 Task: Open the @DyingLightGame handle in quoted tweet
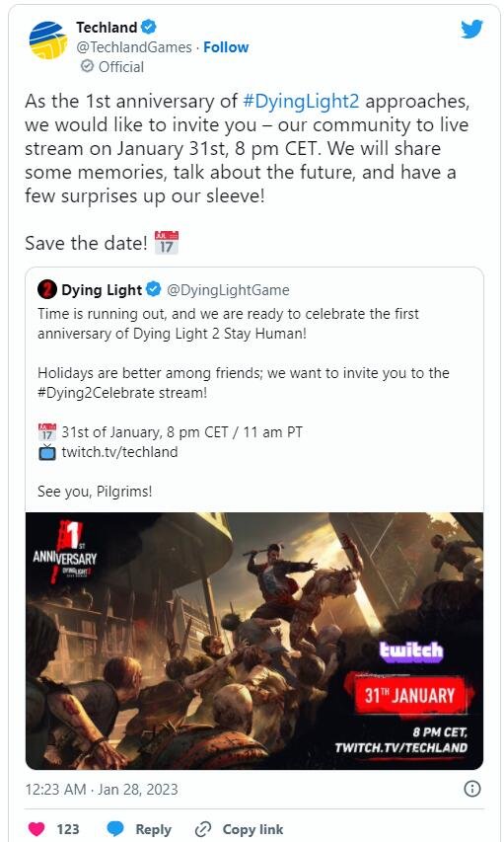pyautogui.click(x=228, y=290)
